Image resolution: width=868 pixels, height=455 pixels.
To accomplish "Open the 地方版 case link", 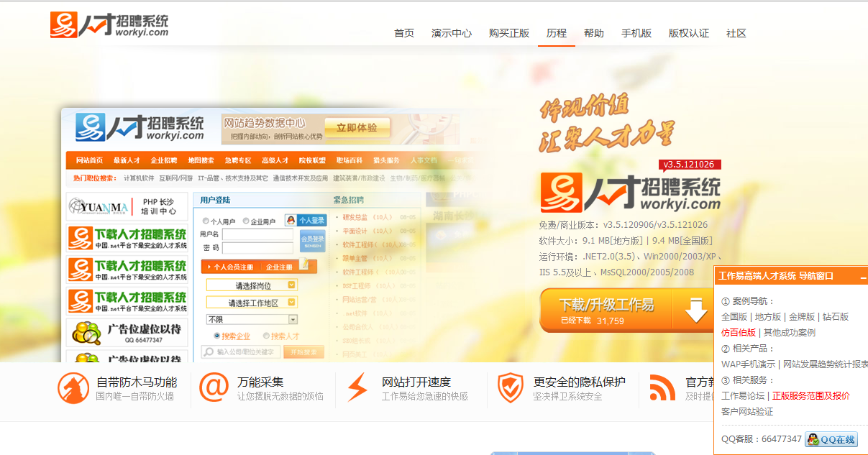I will (x=768, y=317).
